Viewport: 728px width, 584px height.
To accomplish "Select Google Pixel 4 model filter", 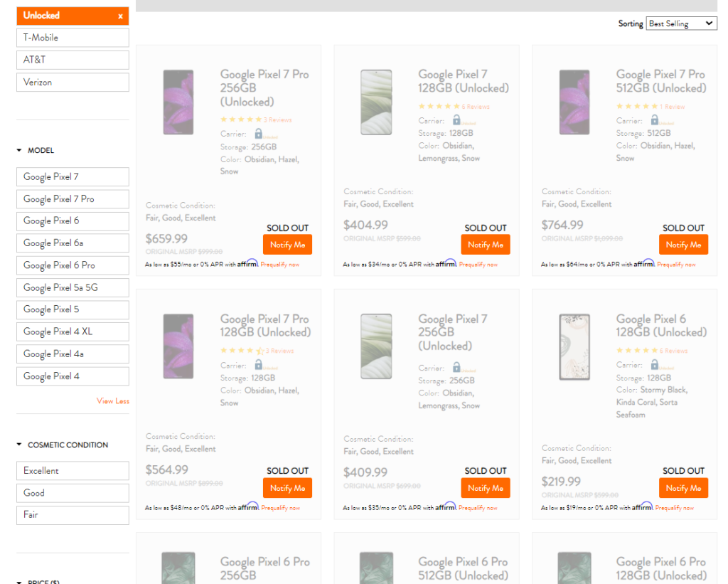I will tap(73, 376).
